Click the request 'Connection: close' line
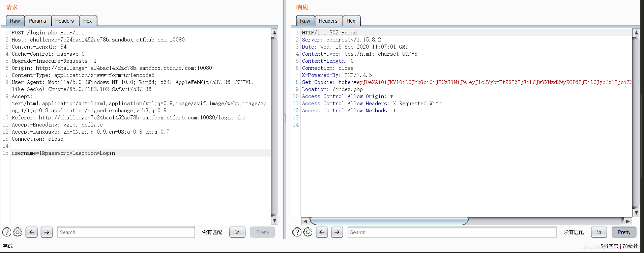 tap(37, 139)
